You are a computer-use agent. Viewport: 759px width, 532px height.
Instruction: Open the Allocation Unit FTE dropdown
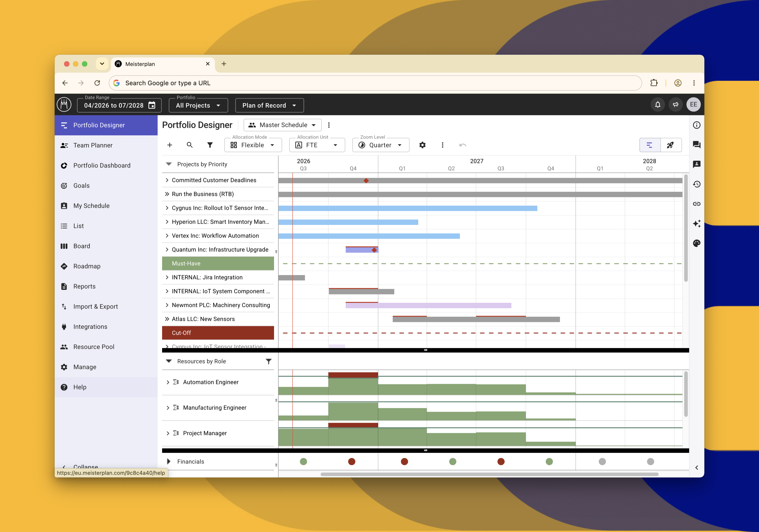tap(317, 145)
